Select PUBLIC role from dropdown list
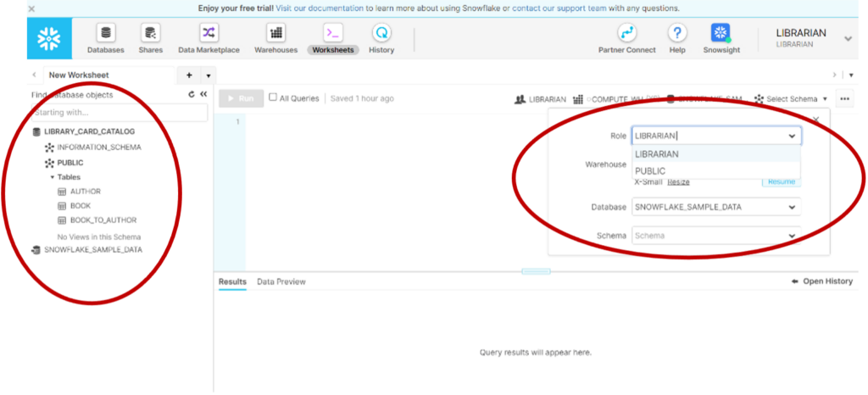Screen dimensions: 868x395 point(650,171)
